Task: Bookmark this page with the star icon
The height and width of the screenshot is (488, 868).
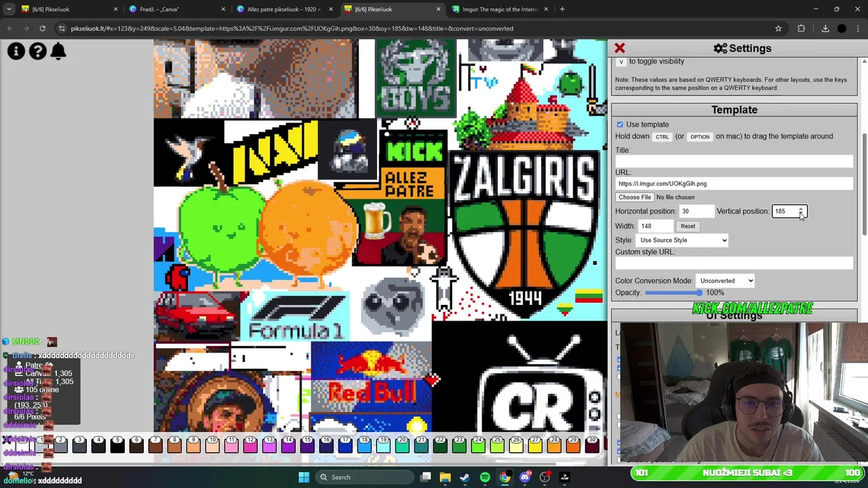Action: [778, 28]
